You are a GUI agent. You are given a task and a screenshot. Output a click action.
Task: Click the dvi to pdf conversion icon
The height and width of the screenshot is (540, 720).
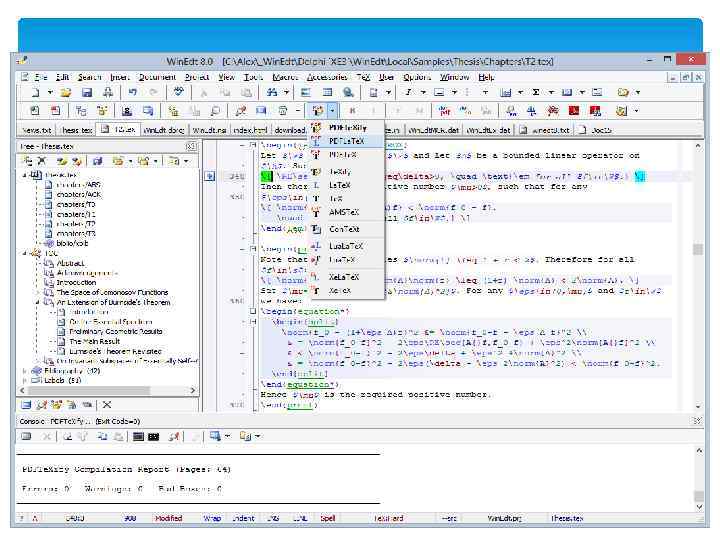pyautogui.click(x=444, y=111)
